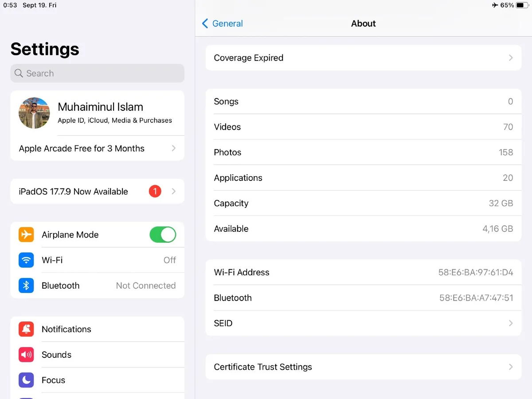Open Sounds settings
532x399 pixels.
[x=97, y=355]
